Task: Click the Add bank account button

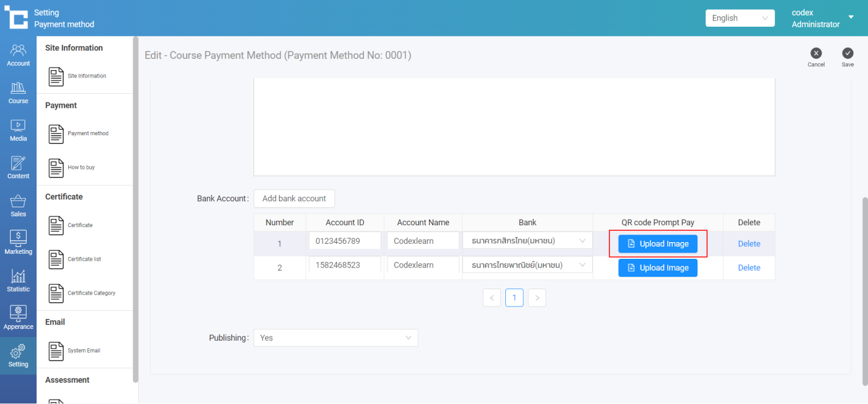Action: 294,199
